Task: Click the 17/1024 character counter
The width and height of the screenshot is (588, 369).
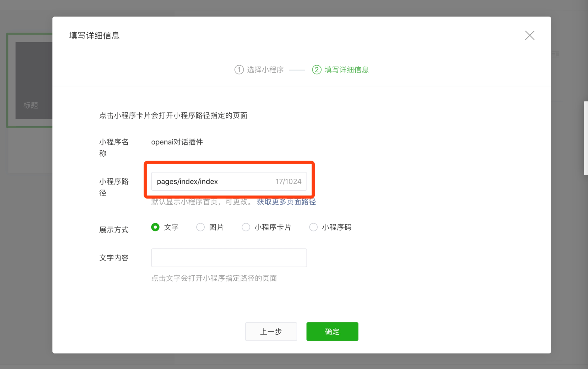Action: [x=288, y=181]
